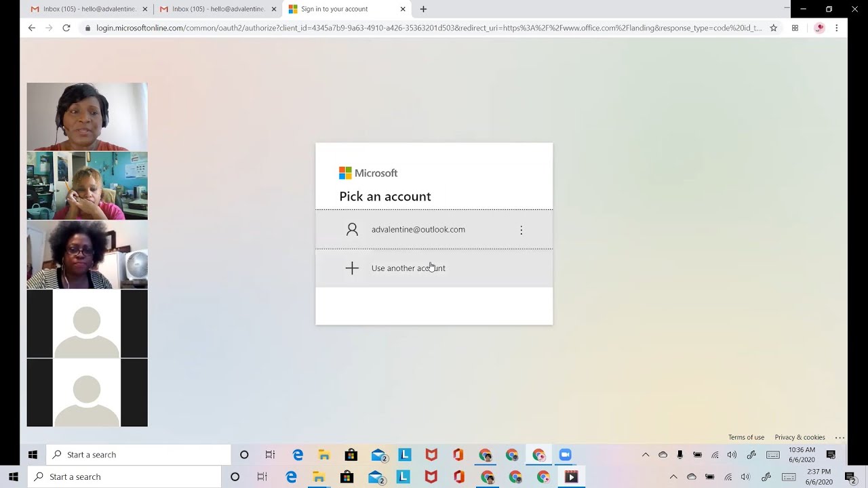The image size is (868, 488).
Task: Click the 10:36 AM clock
Action: click(x=802, y=455)
